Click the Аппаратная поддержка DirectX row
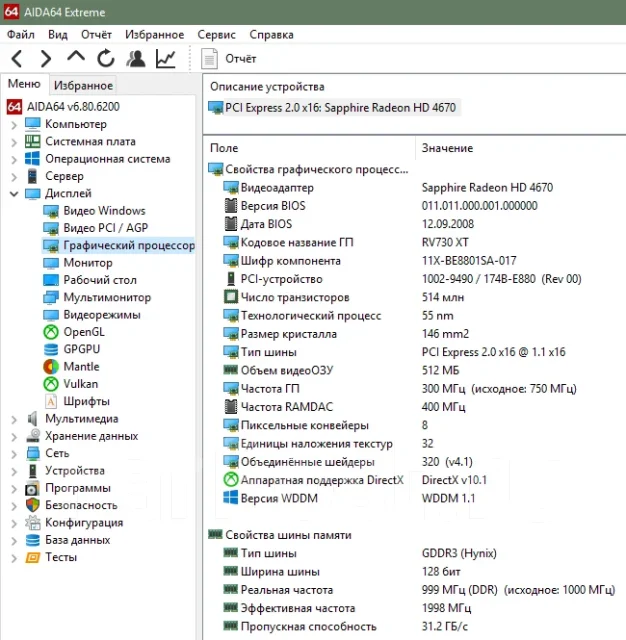This screenshot has height=640, width=626. point(415,480)
